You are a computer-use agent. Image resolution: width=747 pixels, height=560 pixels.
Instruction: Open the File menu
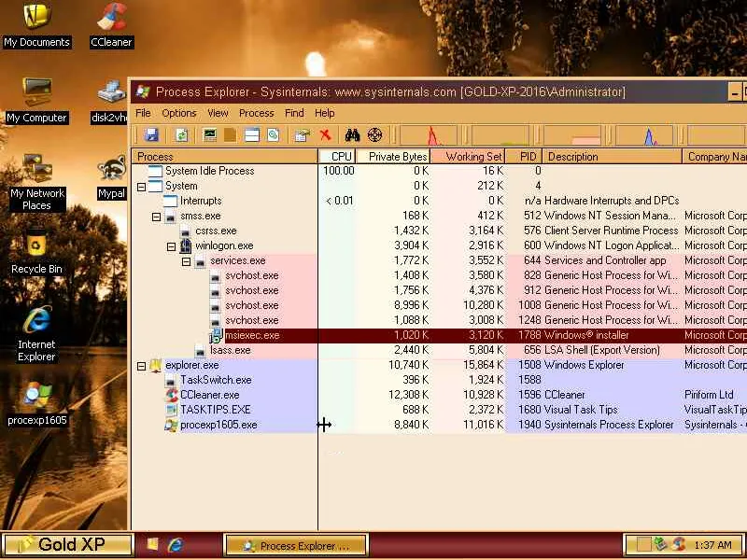(x=143, y=113)
